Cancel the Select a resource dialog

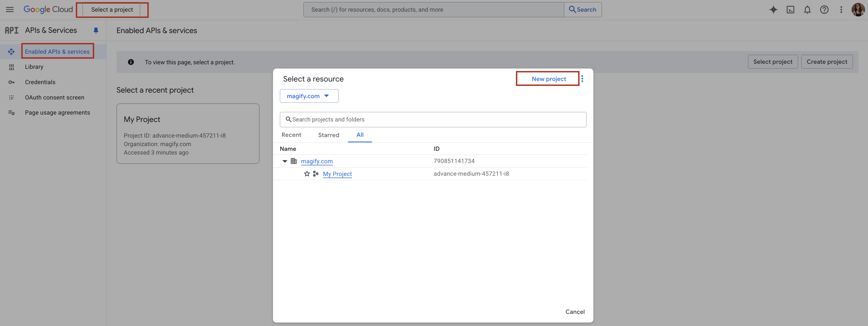click(x=575, y=311)
